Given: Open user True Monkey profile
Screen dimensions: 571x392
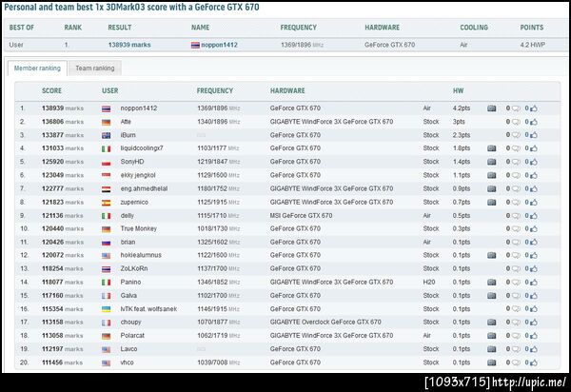Looking at the screenshot, I should (138, 228).
